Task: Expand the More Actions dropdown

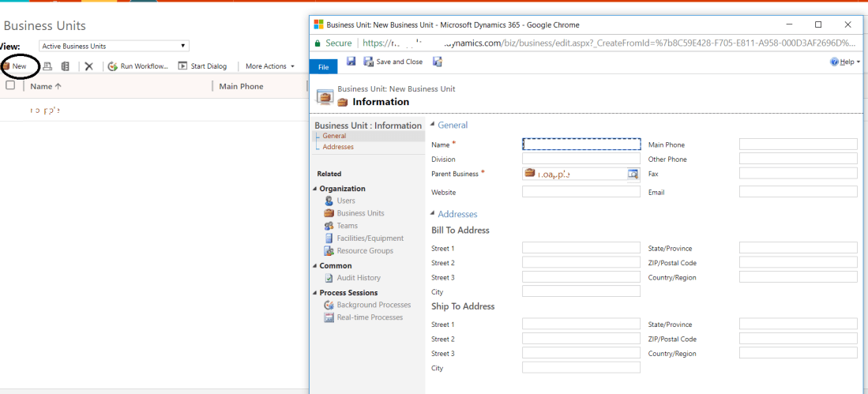Action: point(269,66)
